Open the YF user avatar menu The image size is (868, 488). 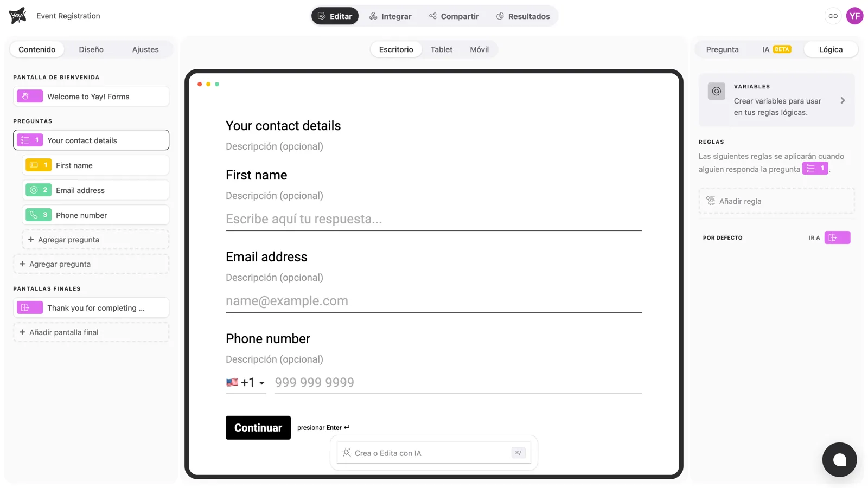tap(854, 16)
